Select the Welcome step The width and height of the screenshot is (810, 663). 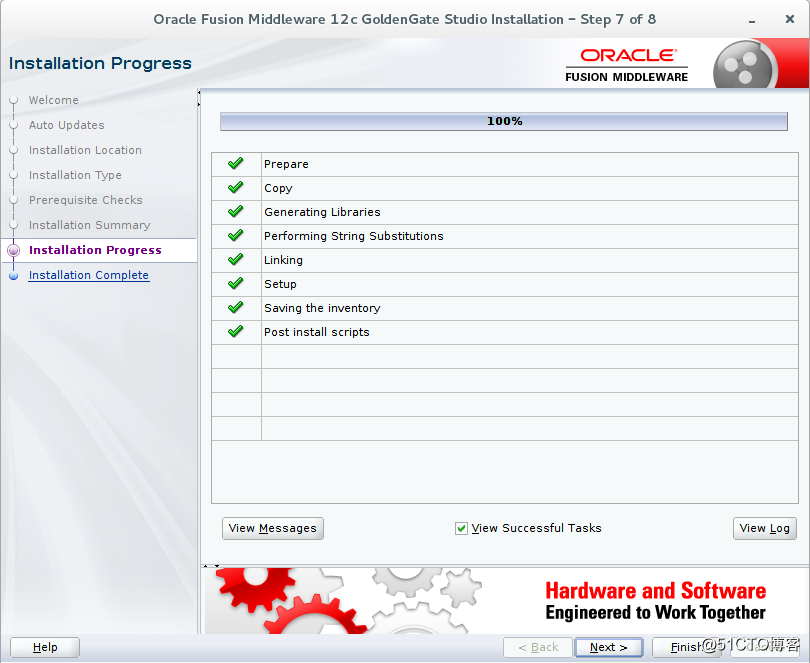(x=54, y=100)
